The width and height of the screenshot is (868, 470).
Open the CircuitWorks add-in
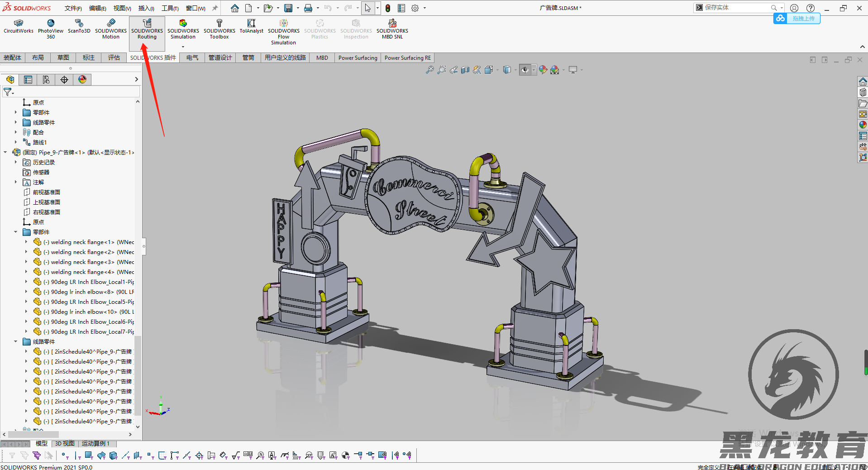[x=18, y=28]
